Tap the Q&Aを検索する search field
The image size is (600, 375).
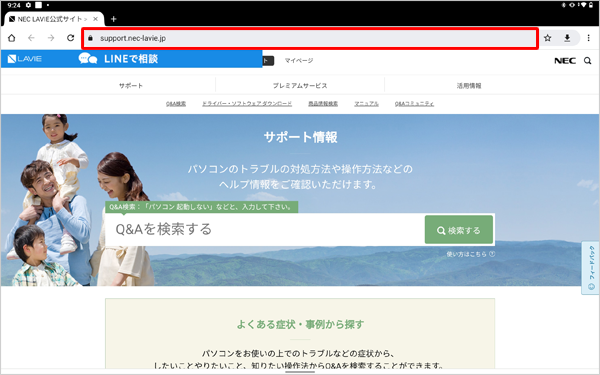point(265,230)
